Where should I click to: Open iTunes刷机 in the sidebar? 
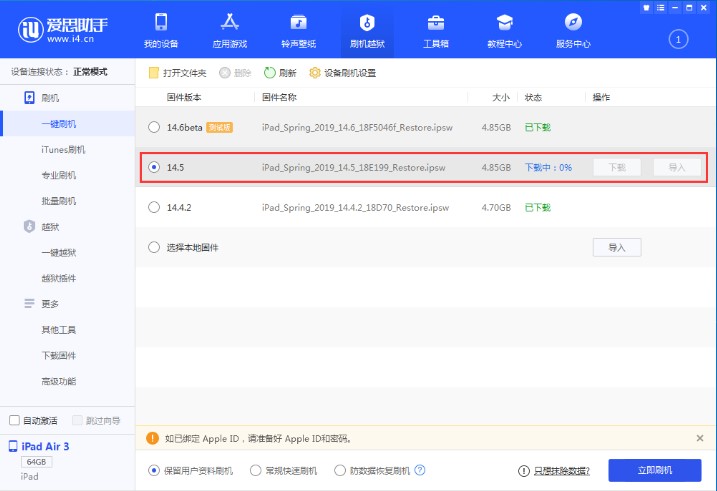click(64, 150)
